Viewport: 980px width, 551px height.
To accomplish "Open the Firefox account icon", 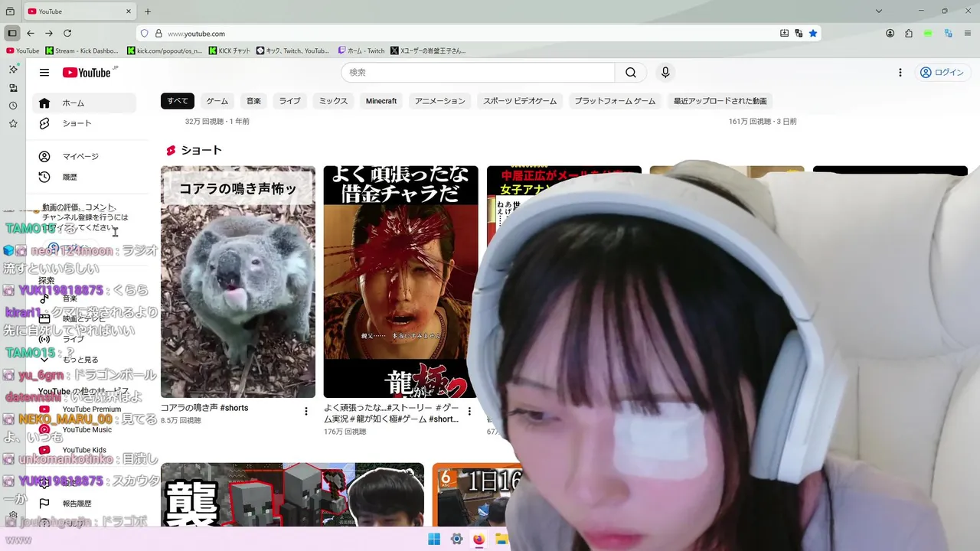I will click(890, 33).
